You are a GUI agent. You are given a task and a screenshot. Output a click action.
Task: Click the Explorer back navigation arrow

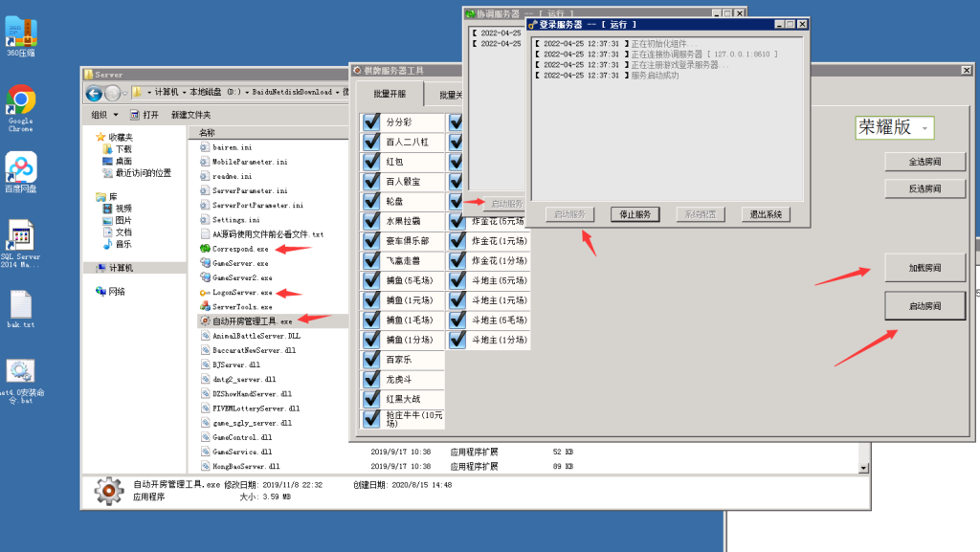(x=94, y=93)
